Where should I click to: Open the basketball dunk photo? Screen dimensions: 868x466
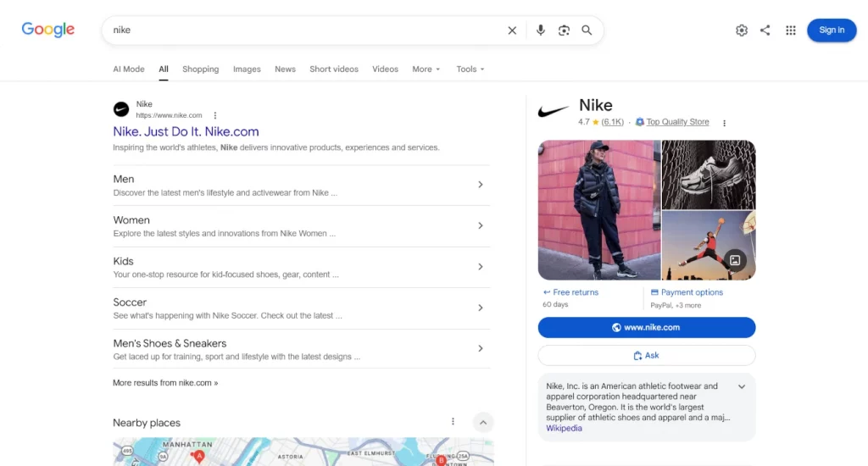click(x=709, y=245)
